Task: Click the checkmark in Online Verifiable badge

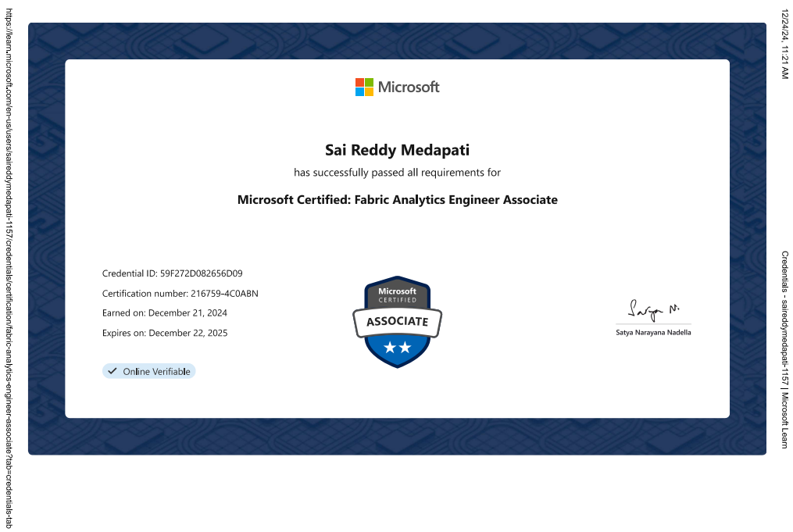Action: [x=113, y=370]
